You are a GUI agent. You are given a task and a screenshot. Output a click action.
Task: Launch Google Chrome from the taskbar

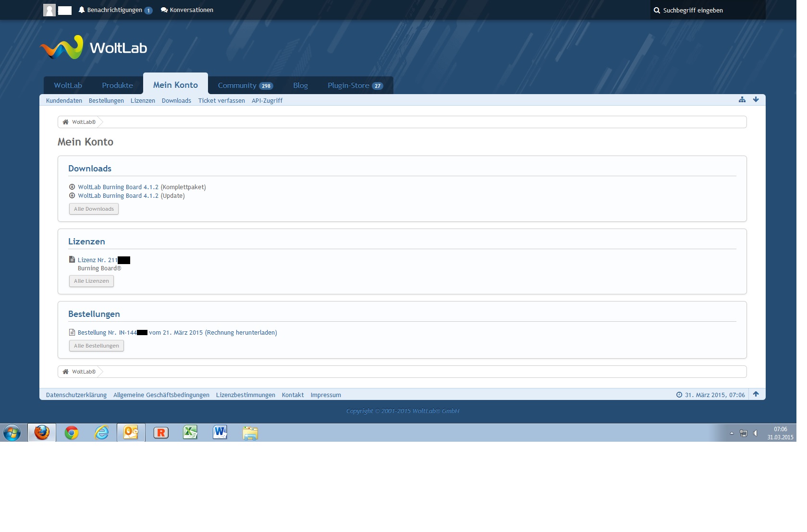pos(72,433)
